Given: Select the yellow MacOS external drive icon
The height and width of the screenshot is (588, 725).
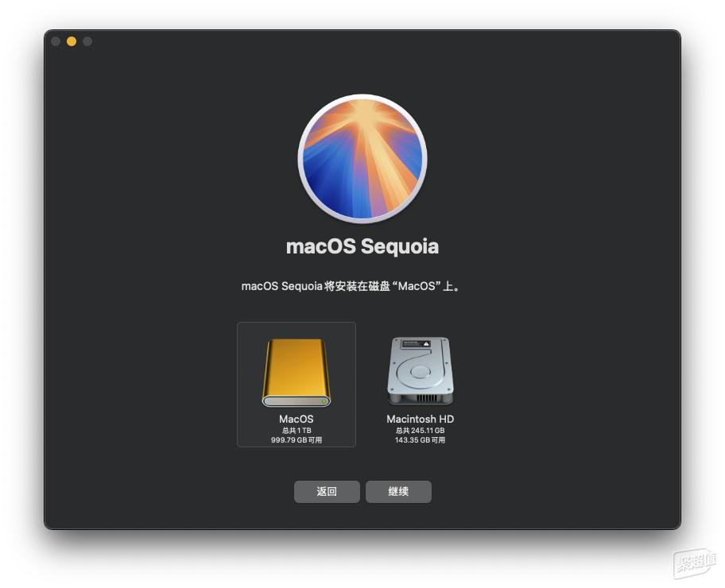Looking at the screenshot, I should tap(297, 373).
